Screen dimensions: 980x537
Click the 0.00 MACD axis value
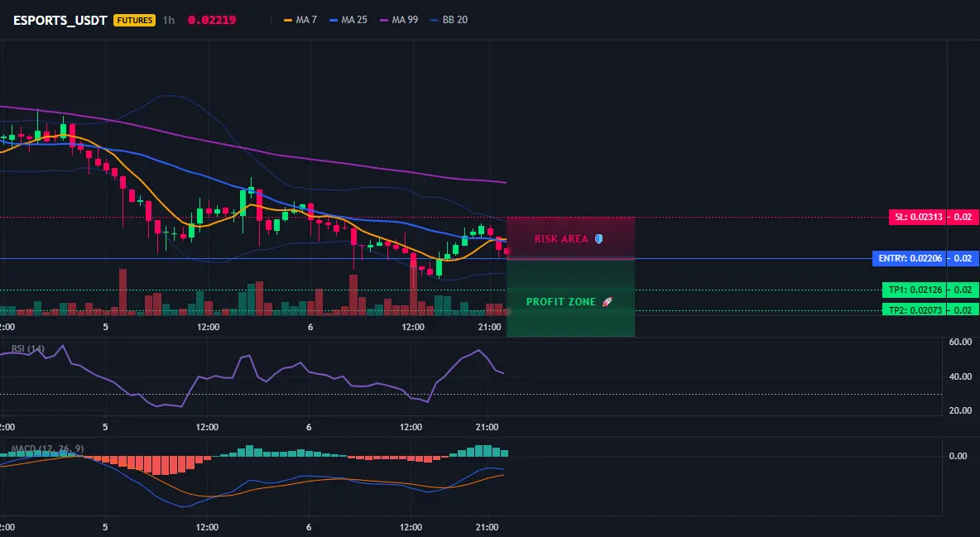tap(958, 456)
